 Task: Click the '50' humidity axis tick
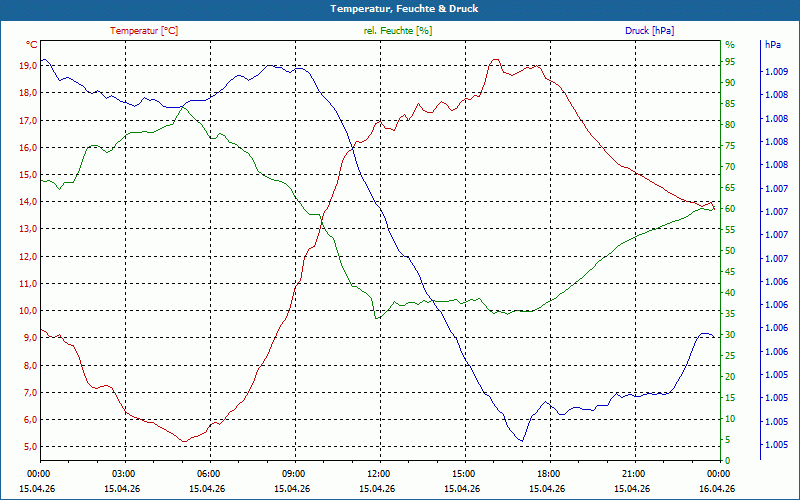click(730, 251)
